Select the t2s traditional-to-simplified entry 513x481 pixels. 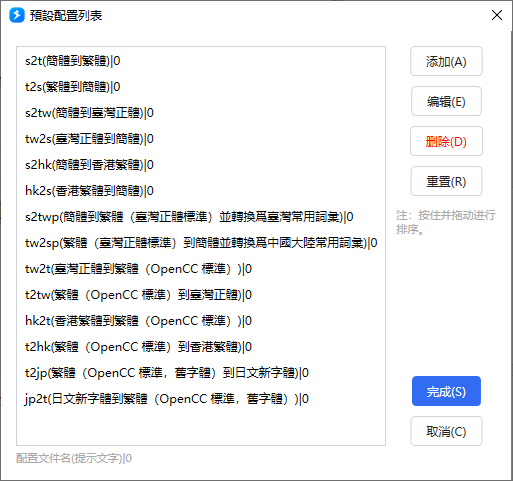pos(201,87)
